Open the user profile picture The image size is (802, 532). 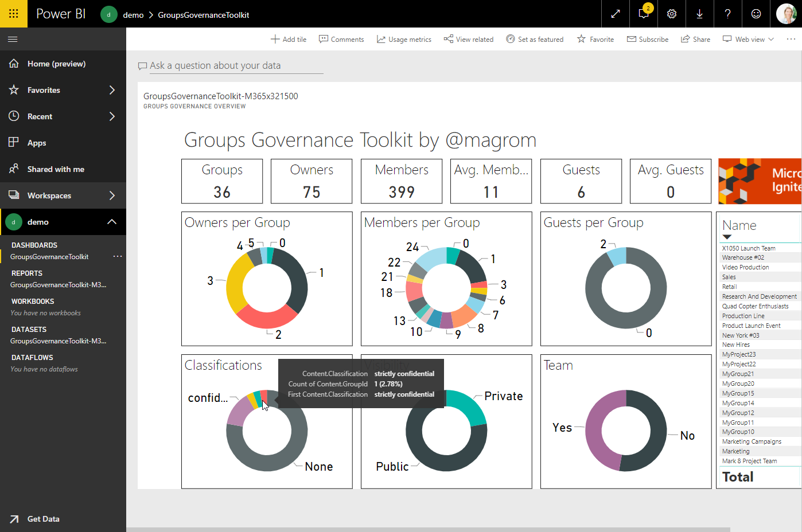point(785,14)
